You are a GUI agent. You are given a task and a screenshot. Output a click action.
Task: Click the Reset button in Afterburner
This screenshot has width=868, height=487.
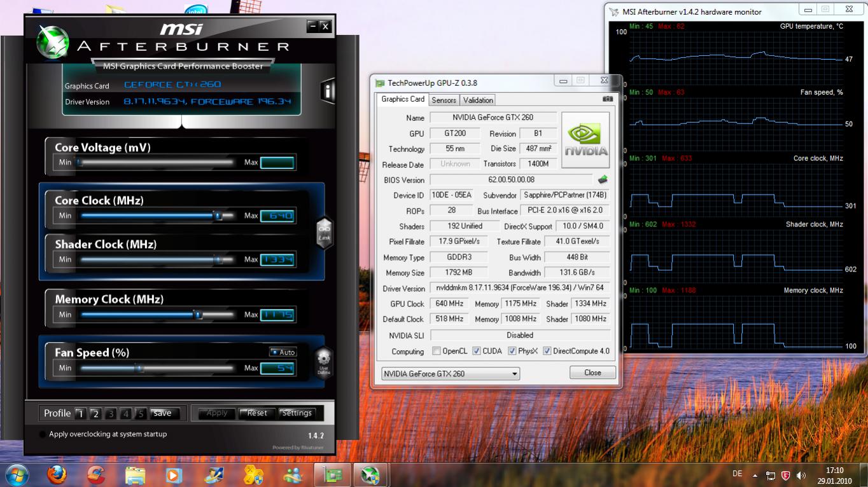[x=257, y=413]
